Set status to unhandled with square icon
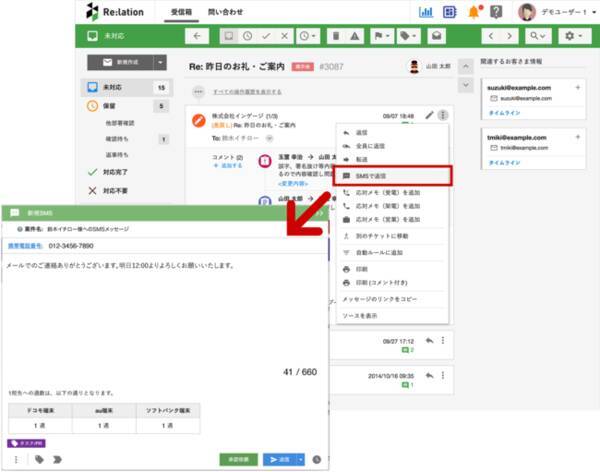The width and height of the screenshot is (600, 472). click(229, 36)
